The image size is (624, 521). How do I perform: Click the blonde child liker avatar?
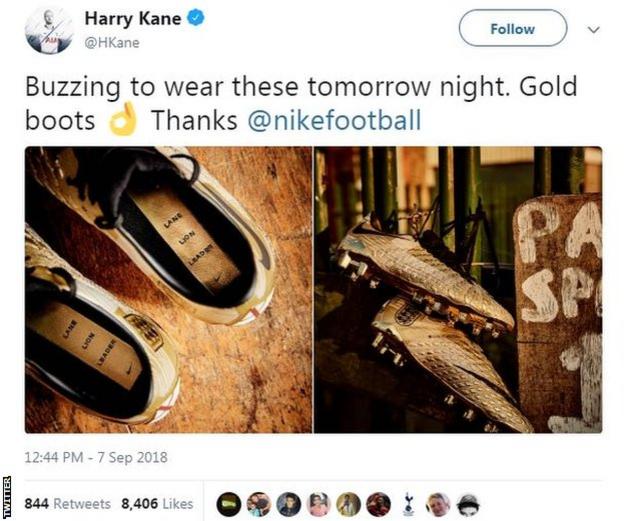tap(438, 504)
